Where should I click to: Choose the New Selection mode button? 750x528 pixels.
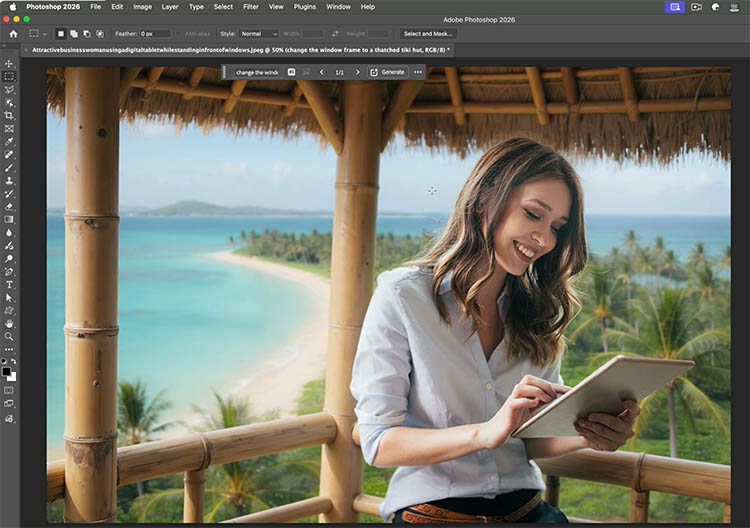tap(60, 33)
